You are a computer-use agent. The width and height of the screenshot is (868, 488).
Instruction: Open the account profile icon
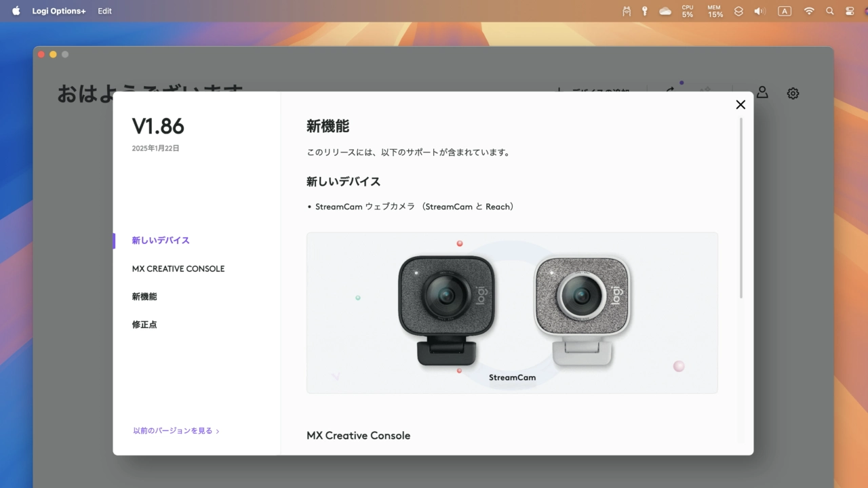(762, 93)
